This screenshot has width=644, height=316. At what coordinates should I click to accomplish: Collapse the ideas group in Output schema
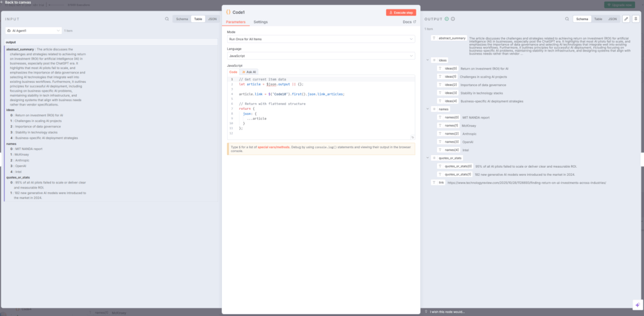pyautogui.click(x=427, y=60)
